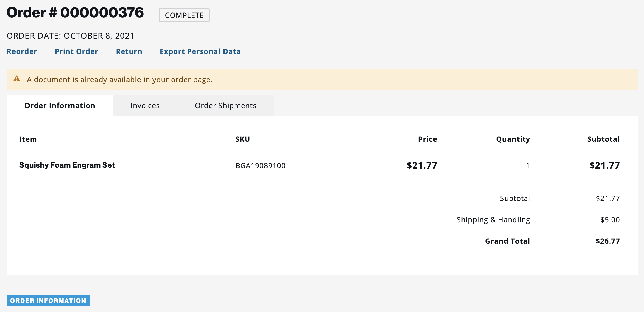Click the Item column header

[28, 139]
